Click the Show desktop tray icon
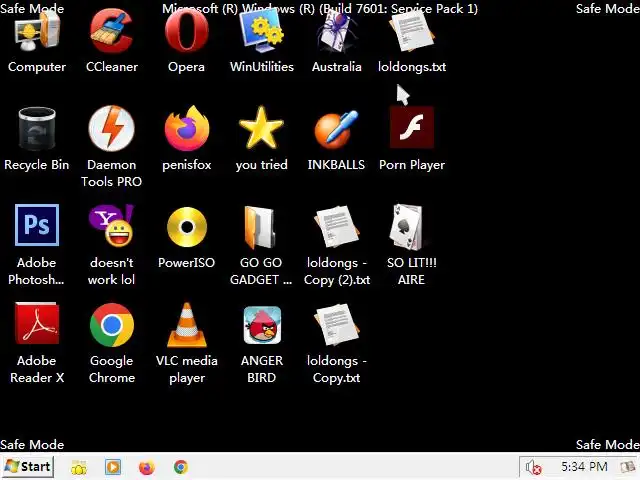The image size is (640, 480). (627, 467)
